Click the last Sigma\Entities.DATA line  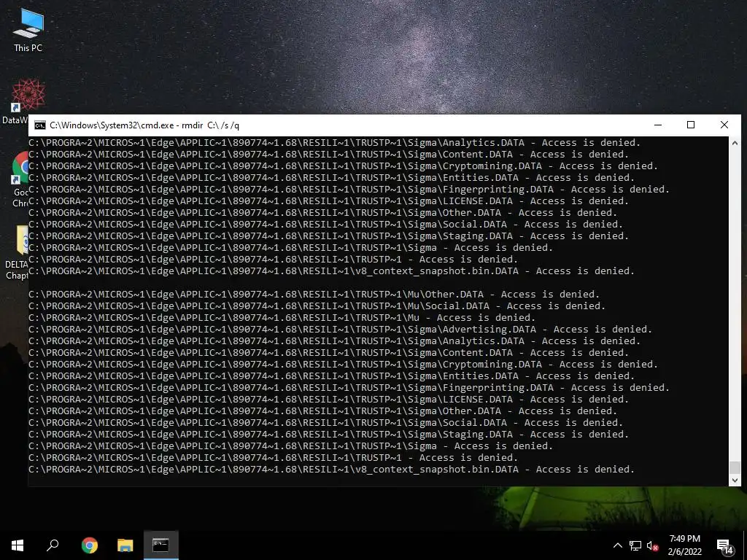coord(332,376)
